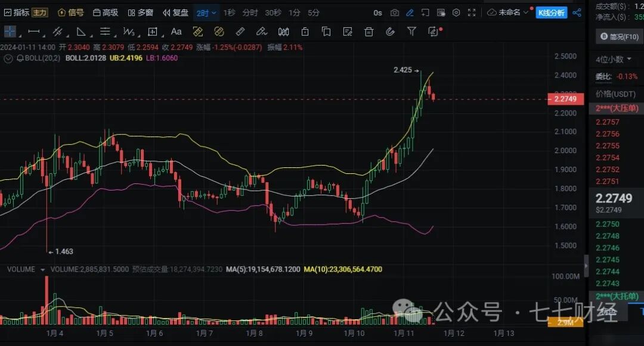Viewport: 644px width, 346px height.
Task: Switch to the 1秒 timeframe
Action: pyautogui.click(x=229, y=13)
